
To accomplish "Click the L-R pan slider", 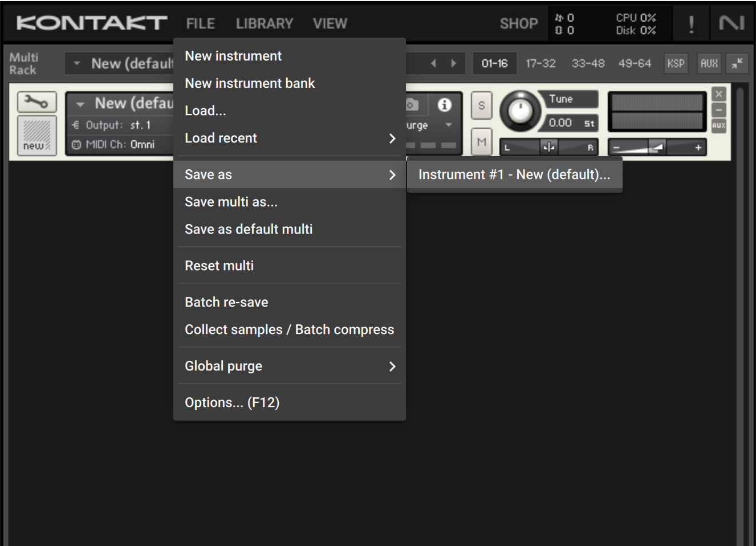I will [549, 148].
